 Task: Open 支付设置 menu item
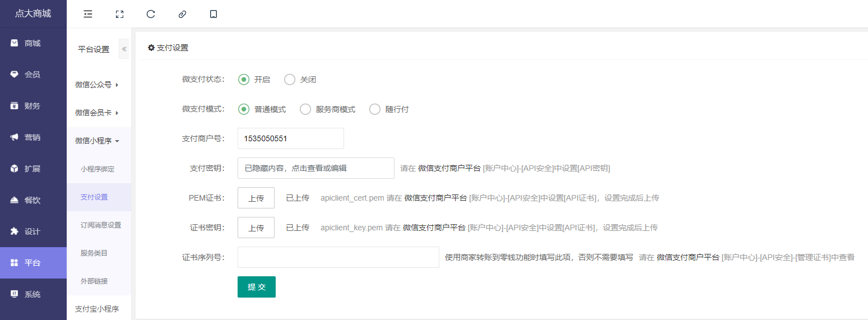click(99, 197)
